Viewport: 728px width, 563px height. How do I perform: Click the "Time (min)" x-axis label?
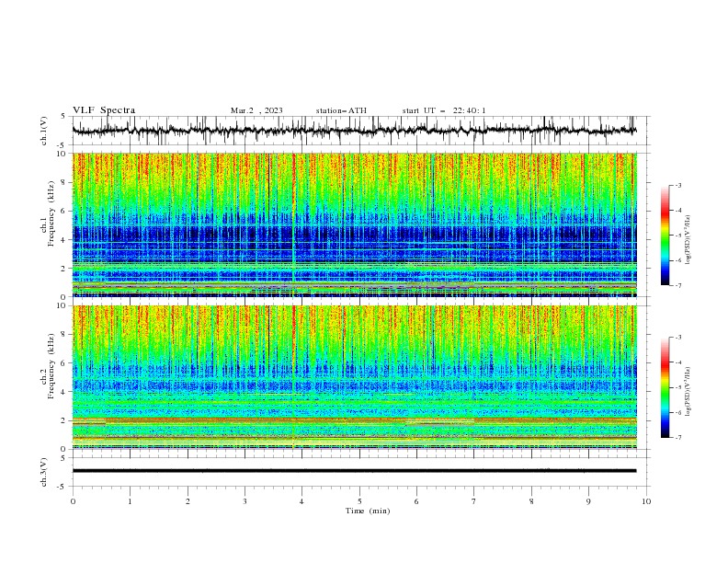click(368, 511)
